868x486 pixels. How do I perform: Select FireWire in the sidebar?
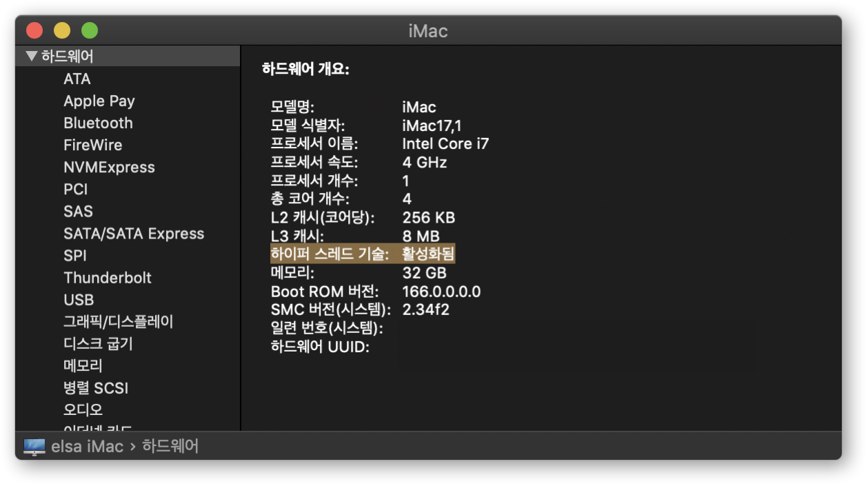(x=92, y=145)
